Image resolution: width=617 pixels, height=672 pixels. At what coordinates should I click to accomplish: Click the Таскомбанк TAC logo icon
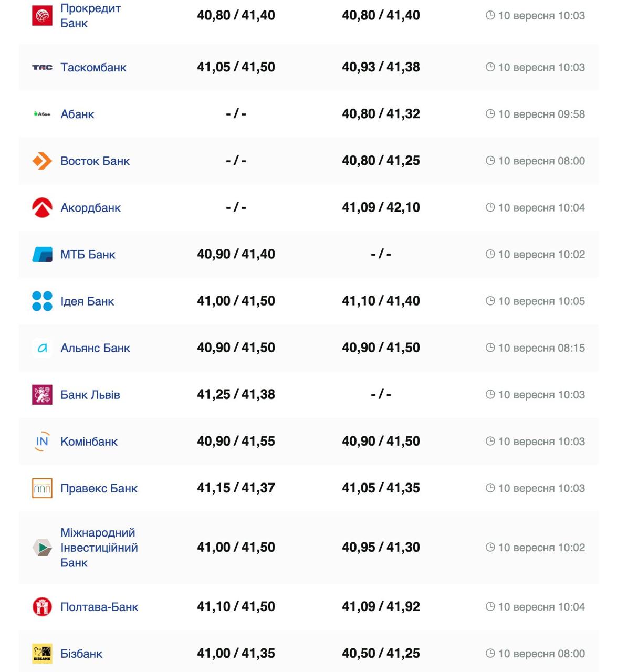(42, 67)
